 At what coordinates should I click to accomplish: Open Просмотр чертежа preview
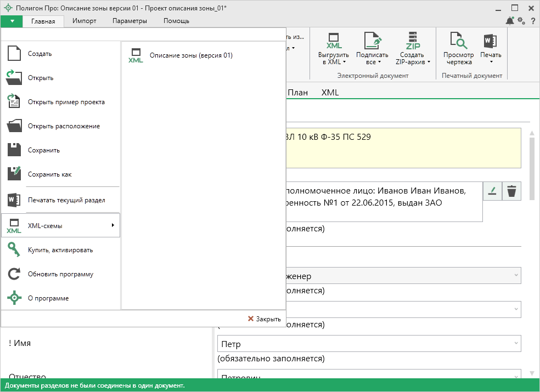point(458,48)
